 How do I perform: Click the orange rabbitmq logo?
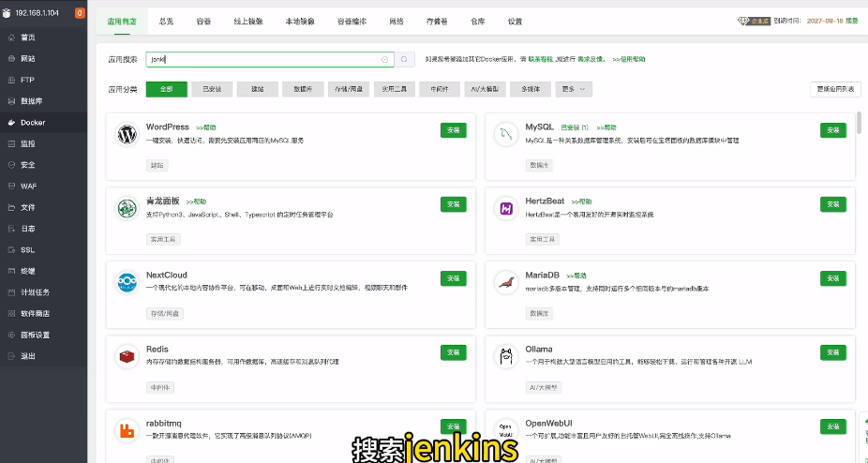click(127, 431)
